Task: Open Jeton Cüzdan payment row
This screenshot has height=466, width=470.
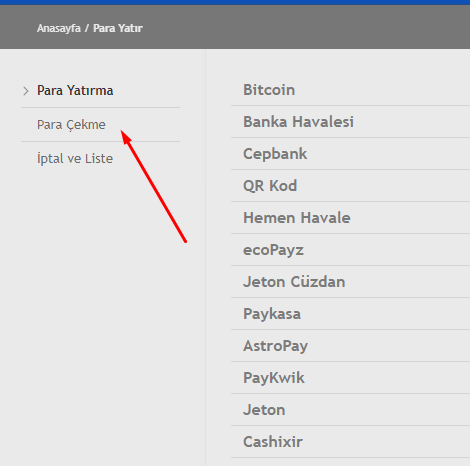Action: coord(350,282)
